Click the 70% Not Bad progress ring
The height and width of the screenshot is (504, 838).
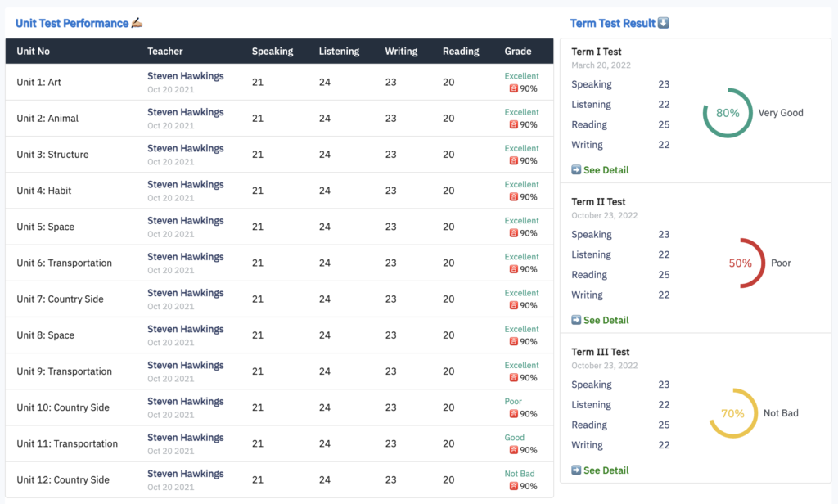tap(732, 413)
